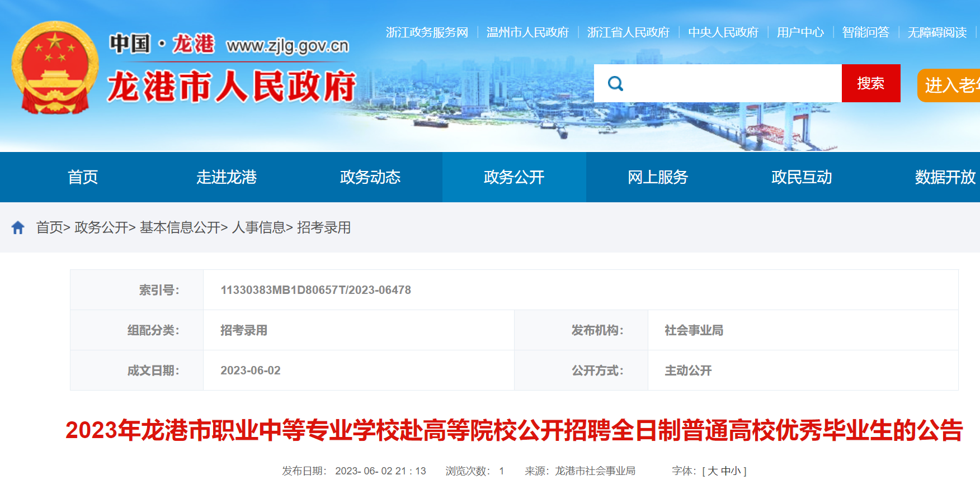
Task: Visit 浙江省人民政府 top link
Action: 628,32
